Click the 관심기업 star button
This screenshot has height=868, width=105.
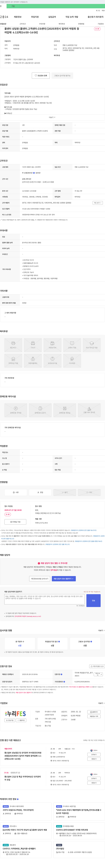coord(10,720)
